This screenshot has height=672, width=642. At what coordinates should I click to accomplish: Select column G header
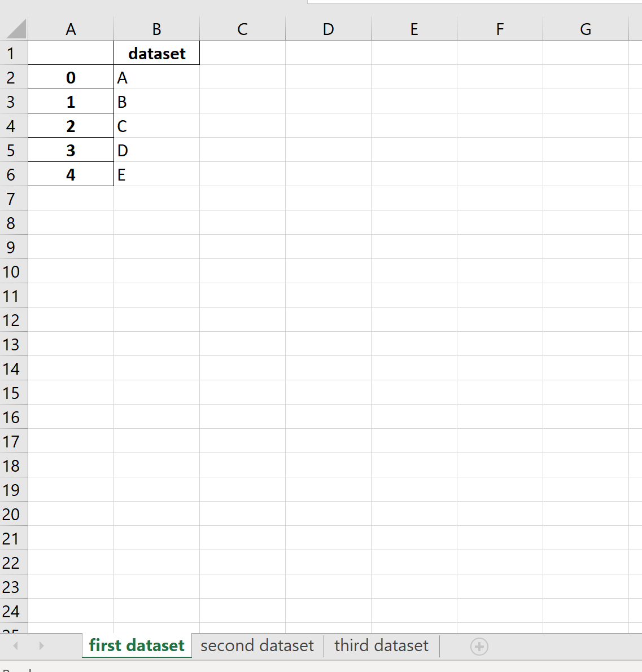click(585, 28)
